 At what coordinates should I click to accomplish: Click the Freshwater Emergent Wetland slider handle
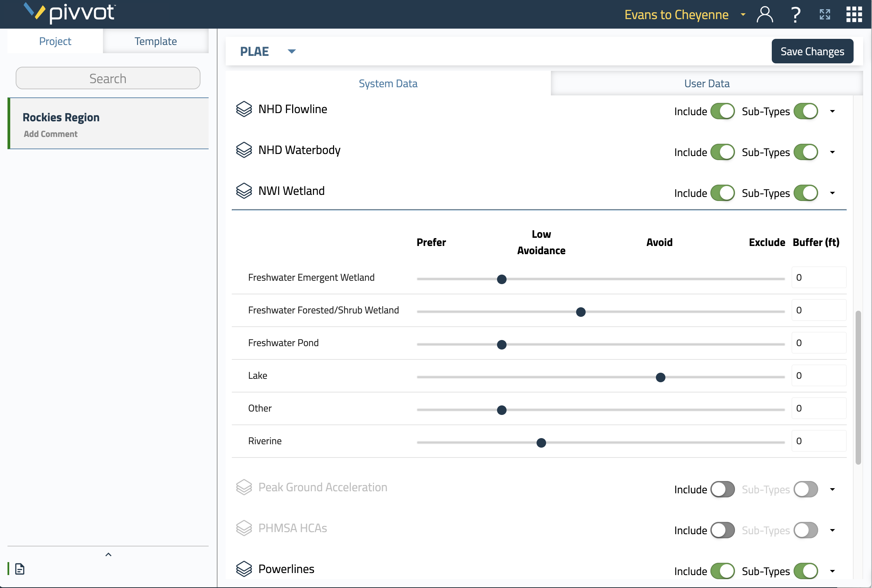[x=502, y=279]
